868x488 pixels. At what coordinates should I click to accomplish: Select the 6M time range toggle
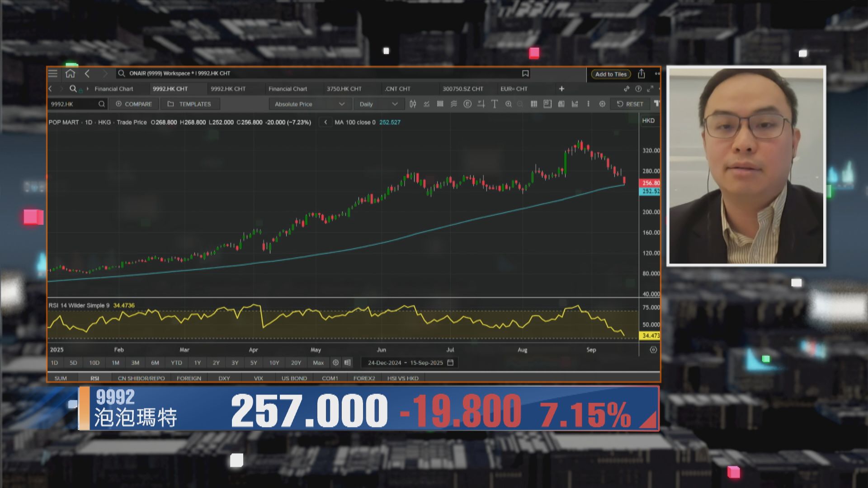click(x=155, y=362)
